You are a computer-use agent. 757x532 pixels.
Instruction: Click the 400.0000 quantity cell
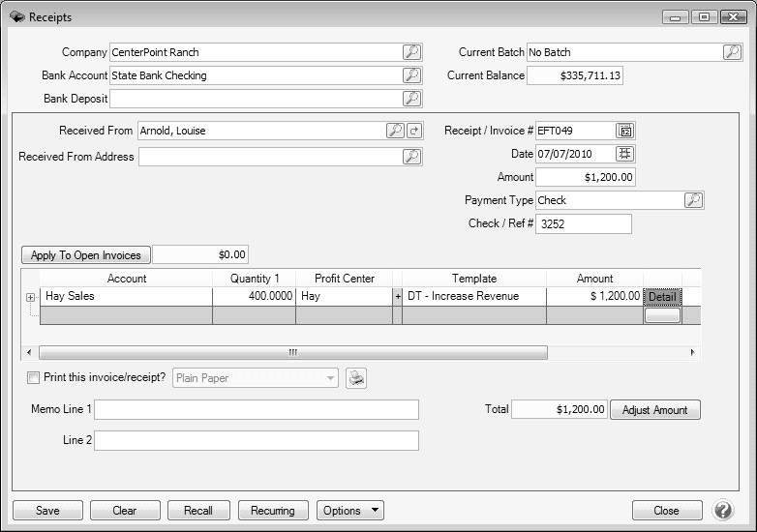point(254,296)
